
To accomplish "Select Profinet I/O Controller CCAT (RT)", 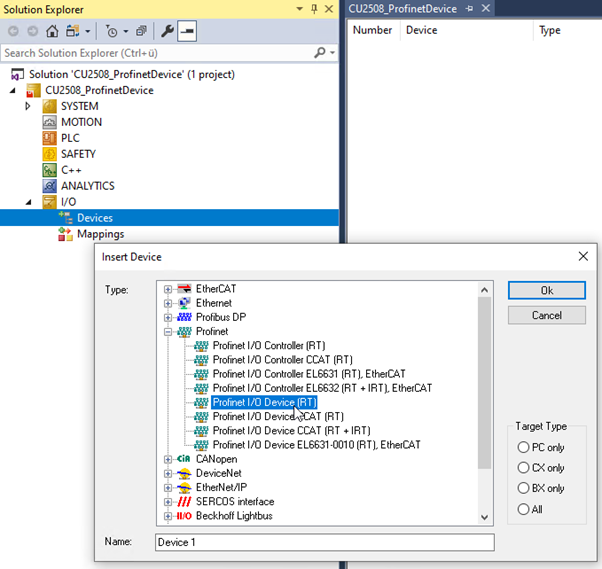I will pyautogui.click(x=283, y=360).
